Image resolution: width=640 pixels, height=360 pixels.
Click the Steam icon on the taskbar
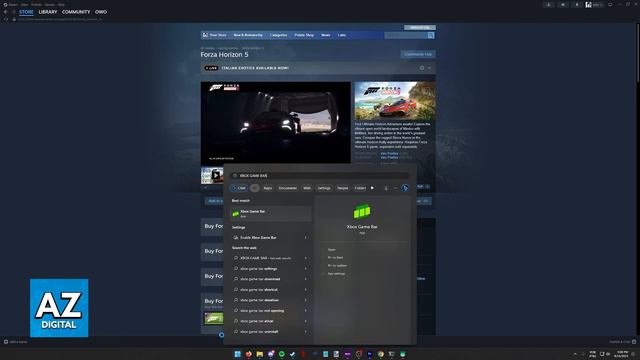point(293,354)
